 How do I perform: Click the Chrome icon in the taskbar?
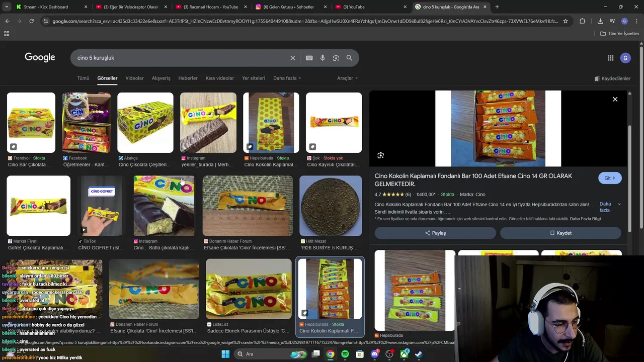[x=330, y=354]
